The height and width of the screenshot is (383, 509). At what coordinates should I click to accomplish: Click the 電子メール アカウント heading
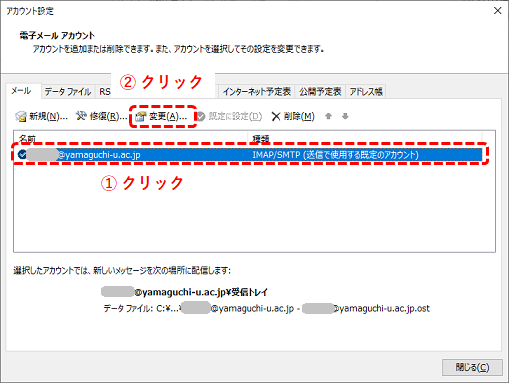pos(57,35)
